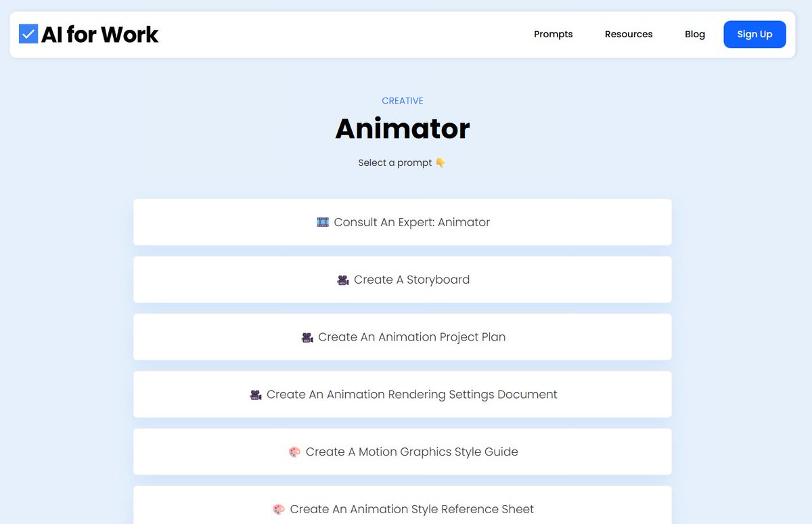Click the Sign Up button
This screenshot has width=812, height=524.
click(754, 35)
